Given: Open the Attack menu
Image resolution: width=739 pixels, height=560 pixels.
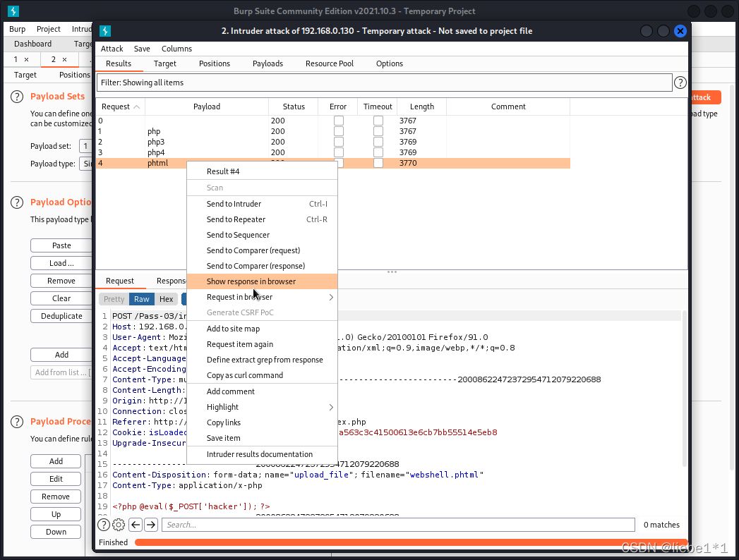Looking at the screenshot, I should (x=112, y=49).
